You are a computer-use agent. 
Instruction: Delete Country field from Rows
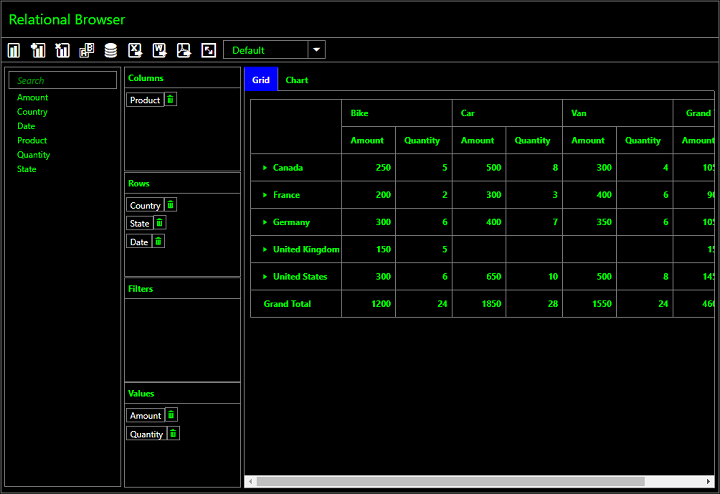click(171, 205)
